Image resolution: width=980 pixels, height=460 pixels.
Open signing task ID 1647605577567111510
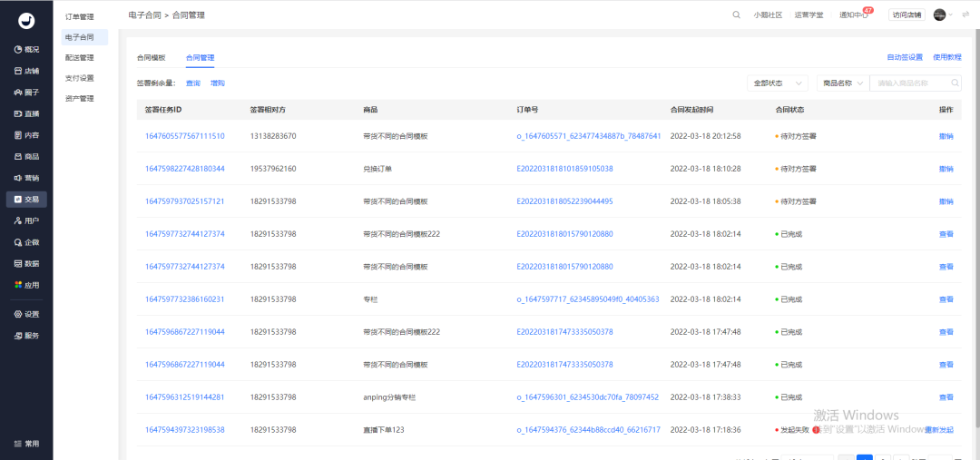tap(185, 136)
